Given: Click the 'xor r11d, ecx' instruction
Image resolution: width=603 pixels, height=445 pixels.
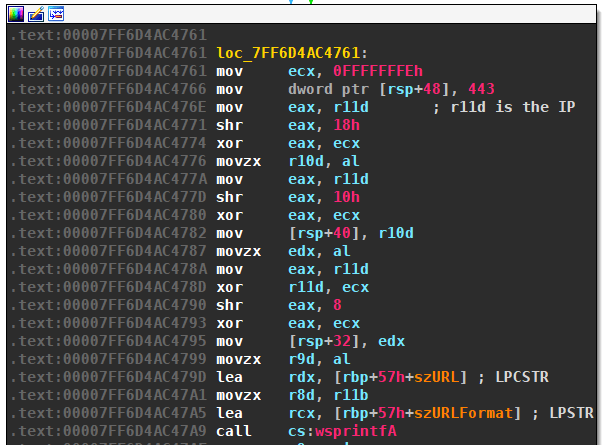Looking at the screenshot, I should click(x=293, y=287).
